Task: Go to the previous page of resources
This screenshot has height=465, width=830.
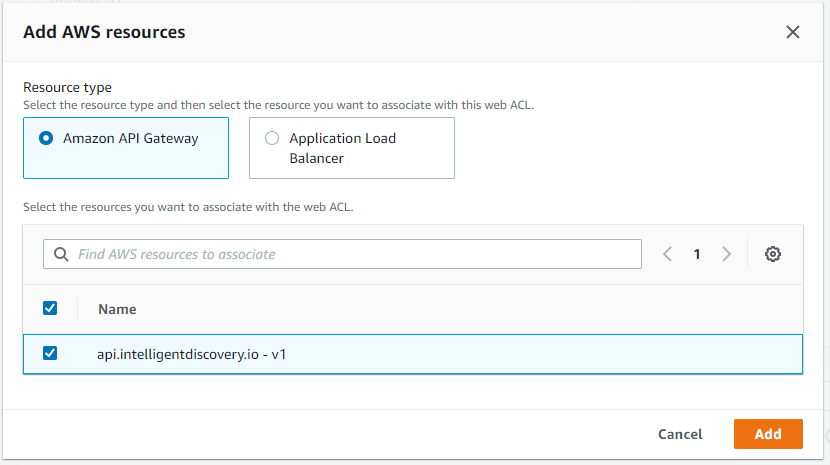Action: pos(667,254)
